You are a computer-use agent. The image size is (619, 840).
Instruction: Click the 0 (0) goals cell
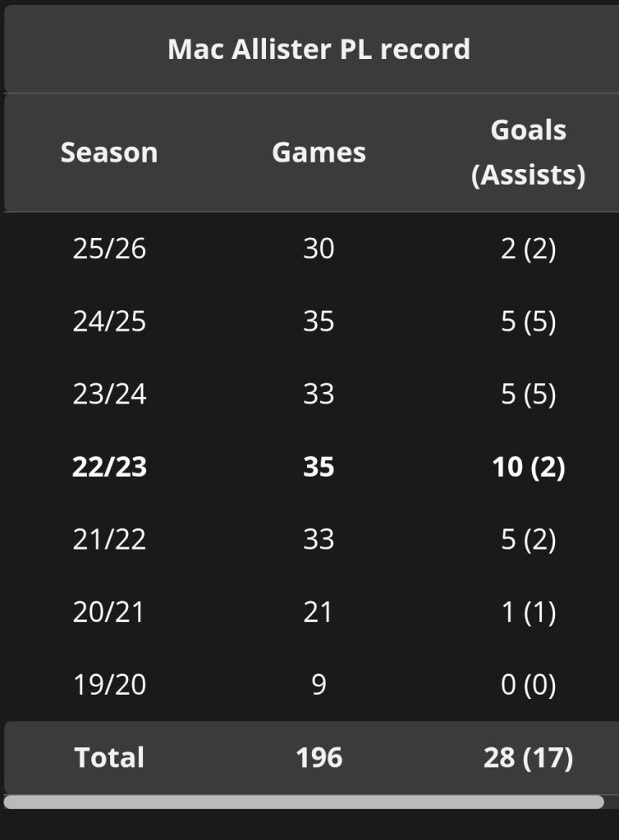pos(528,684)
